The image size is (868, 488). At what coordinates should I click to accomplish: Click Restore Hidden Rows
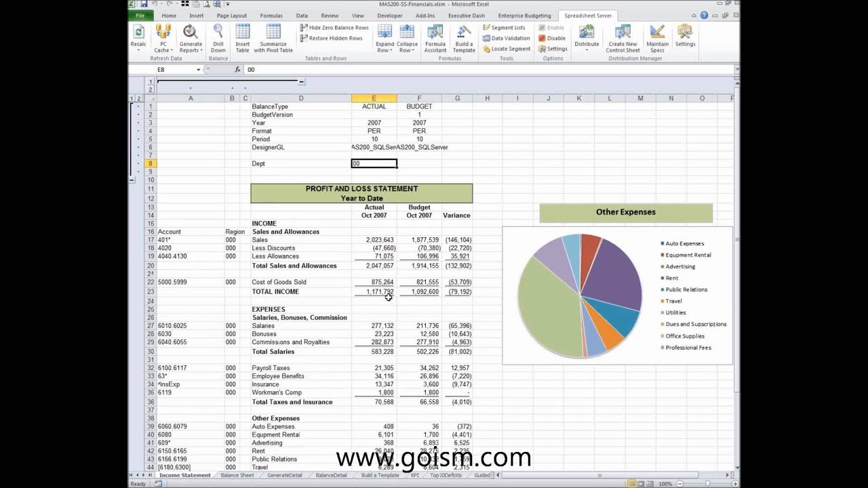[331, 38]
